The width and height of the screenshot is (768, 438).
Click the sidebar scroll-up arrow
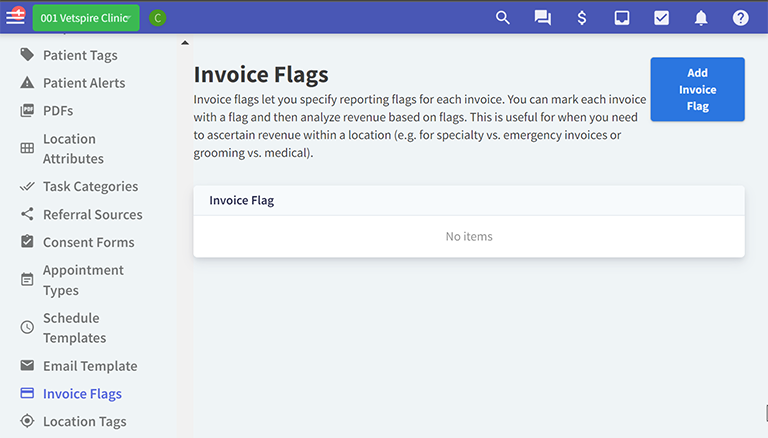click(x=184, y=43)
